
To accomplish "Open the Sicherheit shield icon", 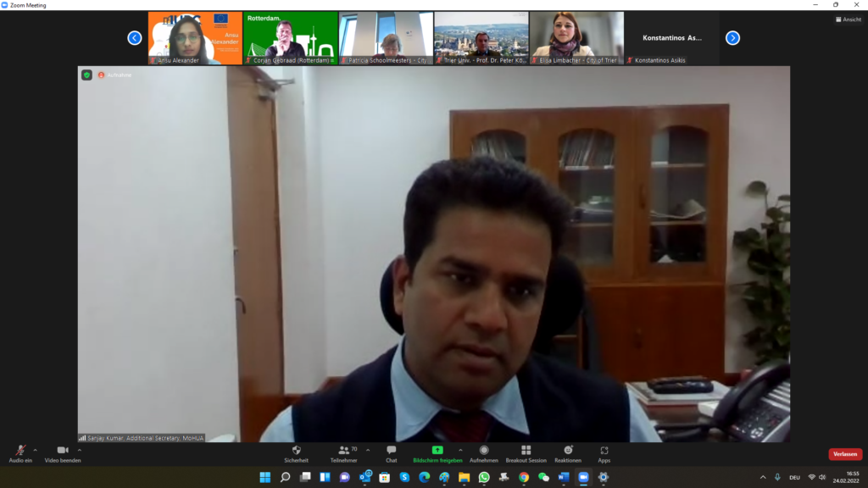I will tap(296, 451).
